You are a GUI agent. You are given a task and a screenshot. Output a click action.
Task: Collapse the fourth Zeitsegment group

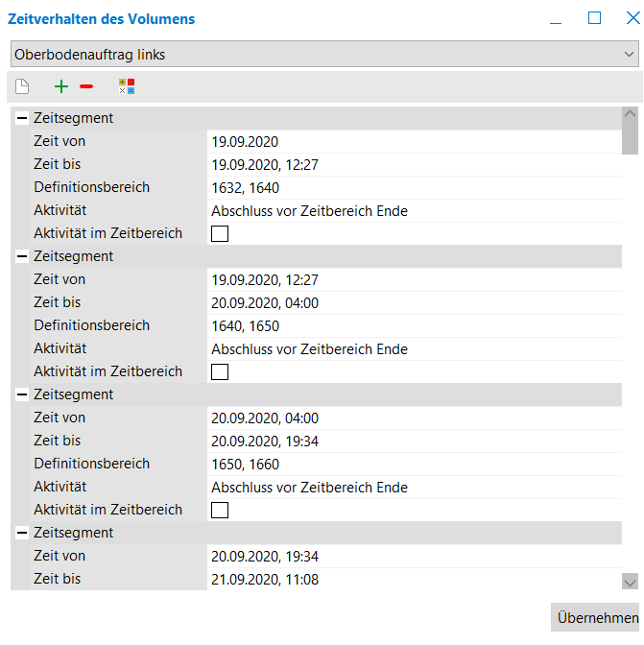point(22,534)
